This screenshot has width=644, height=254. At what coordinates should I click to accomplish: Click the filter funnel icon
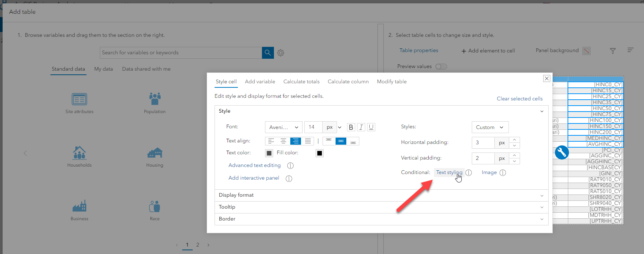tap(613, 51)
